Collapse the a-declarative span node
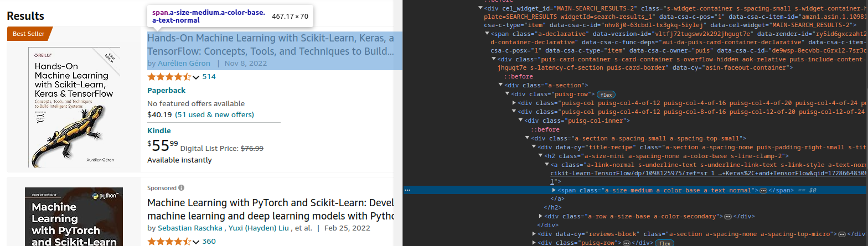The height and width of the screenshot is (246, 868). tap(488, 34)
